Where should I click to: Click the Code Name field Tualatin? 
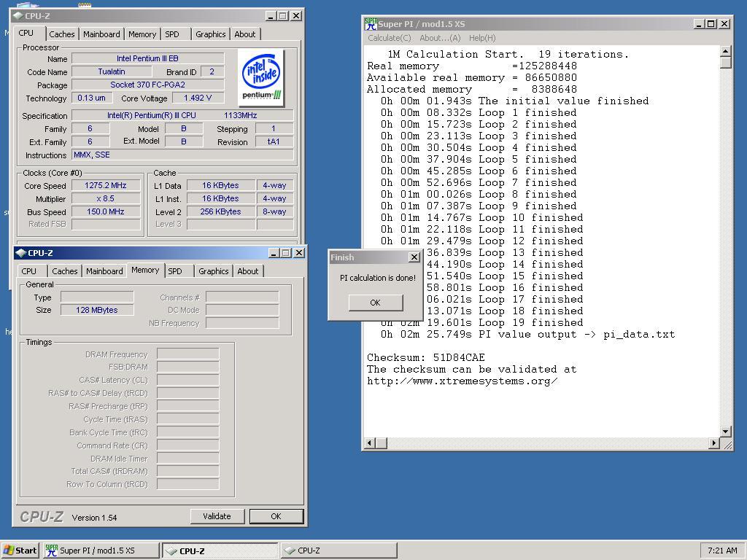pos(112,71)
